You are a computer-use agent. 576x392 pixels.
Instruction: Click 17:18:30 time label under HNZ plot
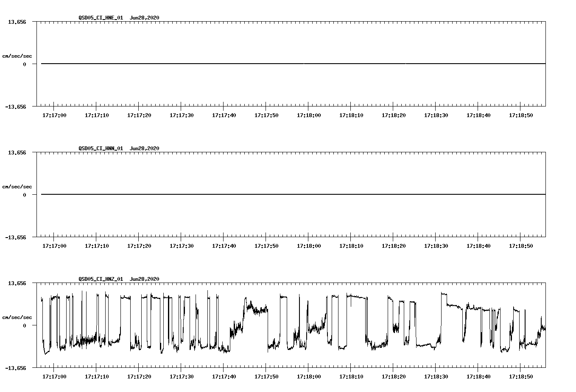(436, 377)
